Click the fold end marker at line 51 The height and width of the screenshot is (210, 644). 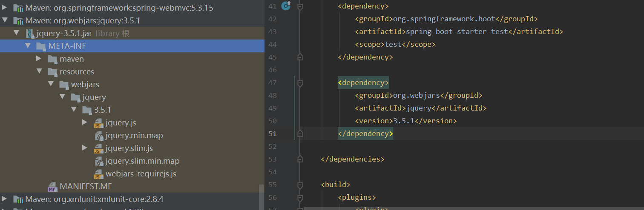pyautogui.click(x=300, y=133)
